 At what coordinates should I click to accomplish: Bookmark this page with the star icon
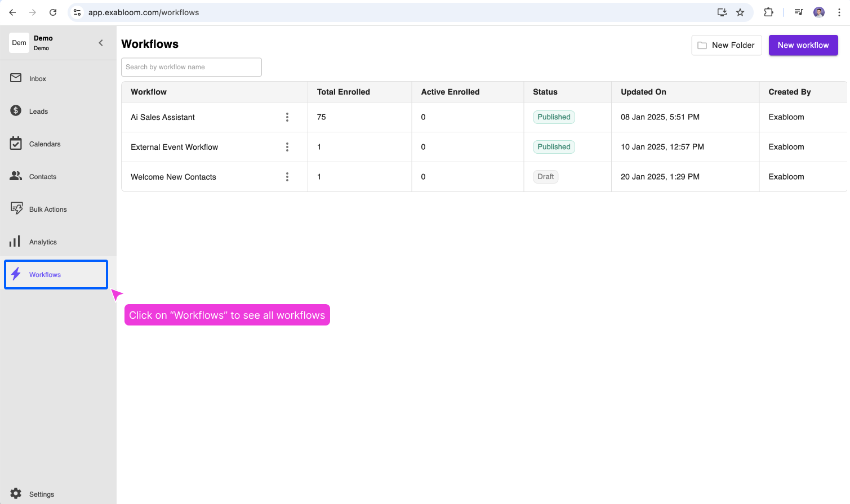(740, 12)
